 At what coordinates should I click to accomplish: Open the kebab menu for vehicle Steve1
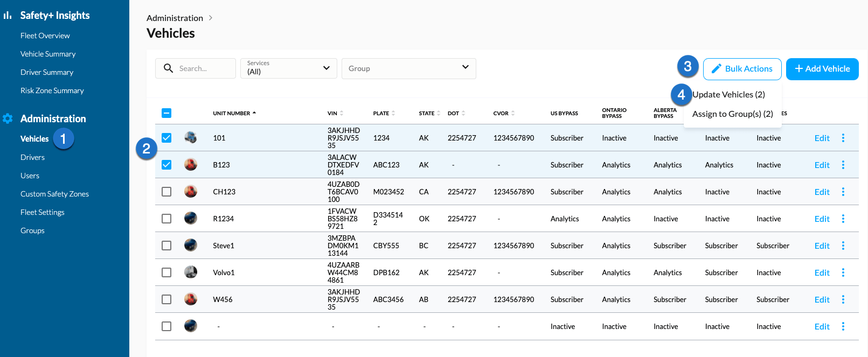[843, 246]
